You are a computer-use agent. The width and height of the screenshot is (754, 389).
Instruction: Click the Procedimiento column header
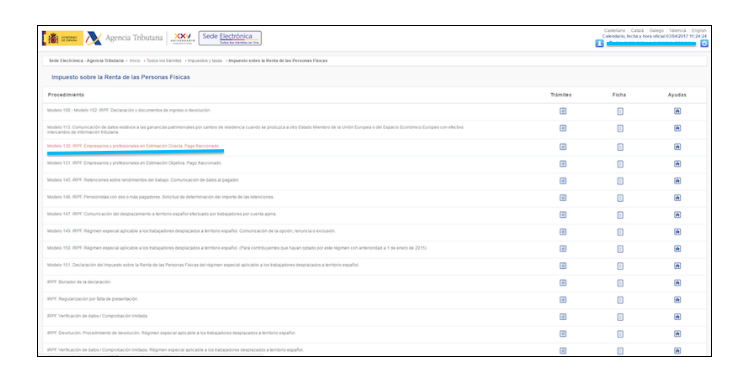66,95
